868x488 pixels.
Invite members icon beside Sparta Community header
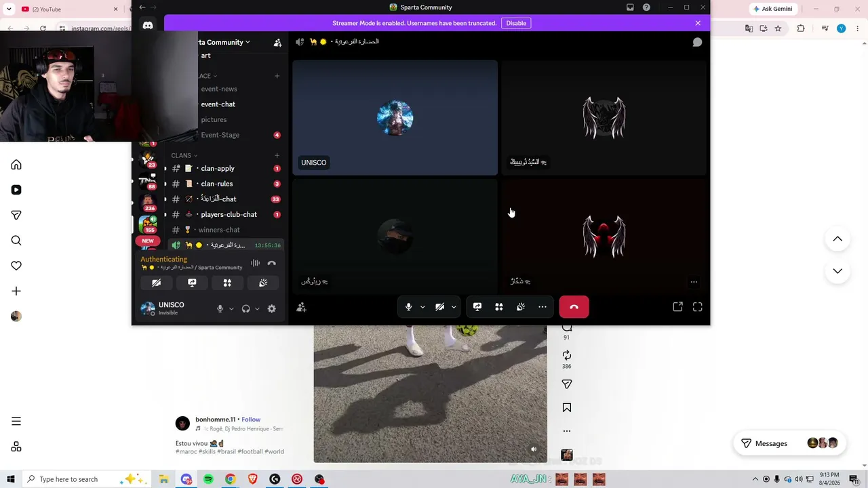[277, 42]
